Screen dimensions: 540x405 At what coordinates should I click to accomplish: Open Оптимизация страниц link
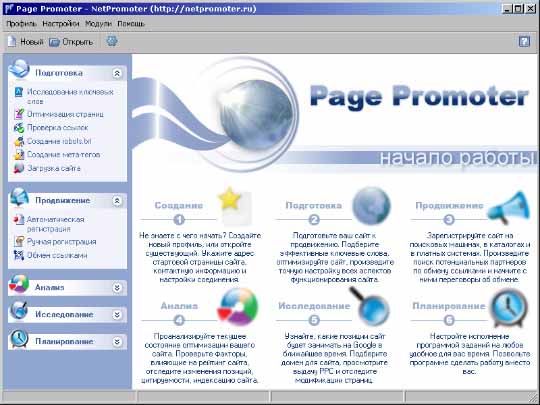coord(65,114)
